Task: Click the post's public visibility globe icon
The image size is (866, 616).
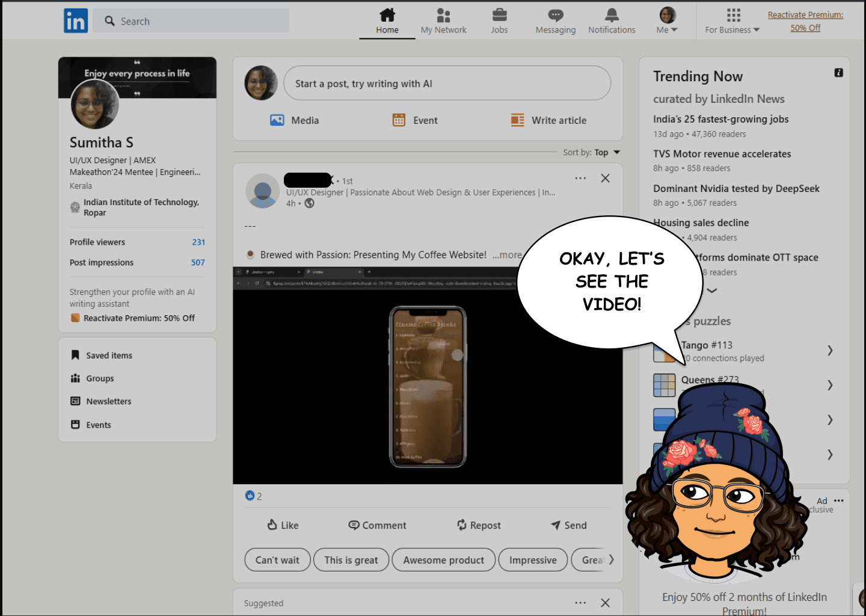Action: tap(309, 203)
